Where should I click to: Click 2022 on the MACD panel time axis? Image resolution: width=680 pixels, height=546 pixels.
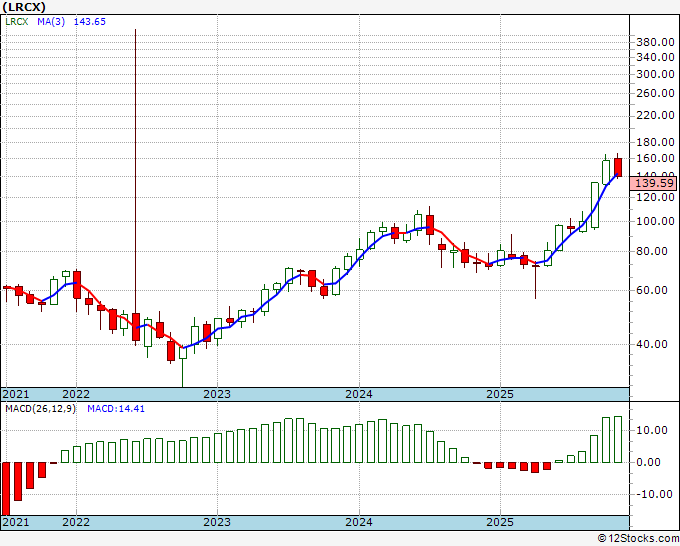(76, 522)
